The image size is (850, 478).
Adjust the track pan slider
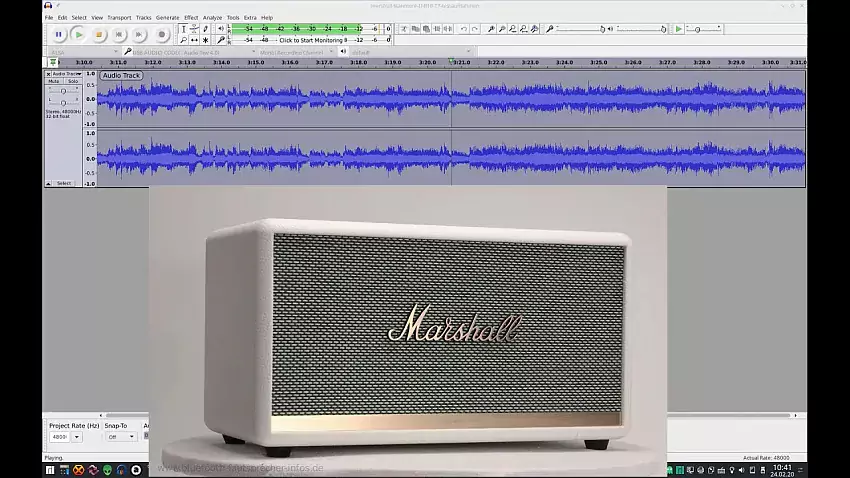point(63,102)
